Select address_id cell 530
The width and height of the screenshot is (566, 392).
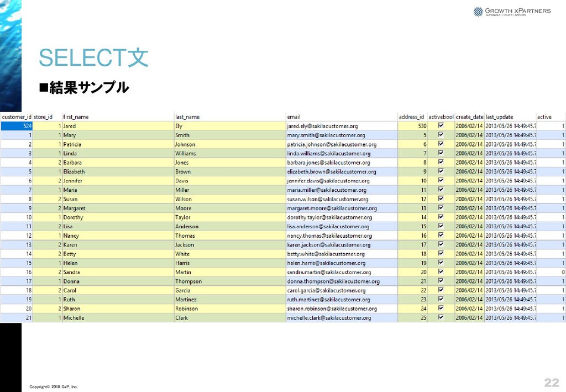click(412, 126)
